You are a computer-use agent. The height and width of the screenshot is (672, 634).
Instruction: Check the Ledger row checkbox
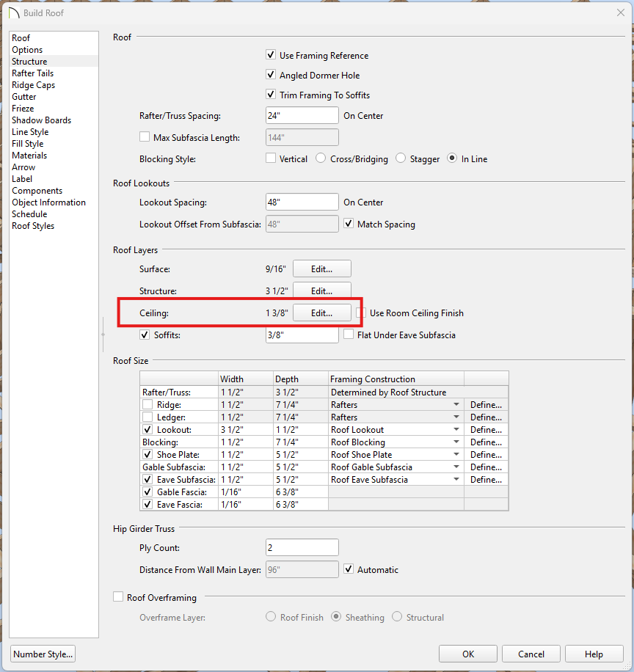(147, 417)
